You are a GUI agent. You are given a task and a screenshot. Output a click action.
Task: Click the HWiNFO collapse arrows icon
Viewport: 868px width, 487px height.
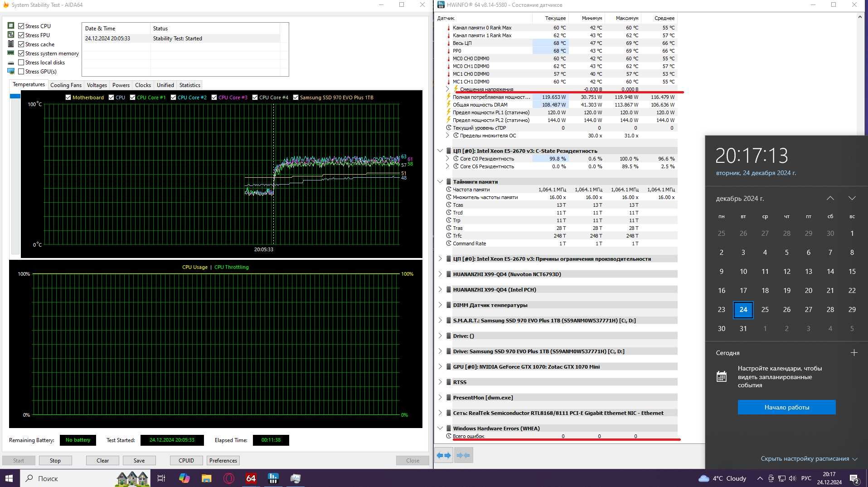click(x=463, y=455)
